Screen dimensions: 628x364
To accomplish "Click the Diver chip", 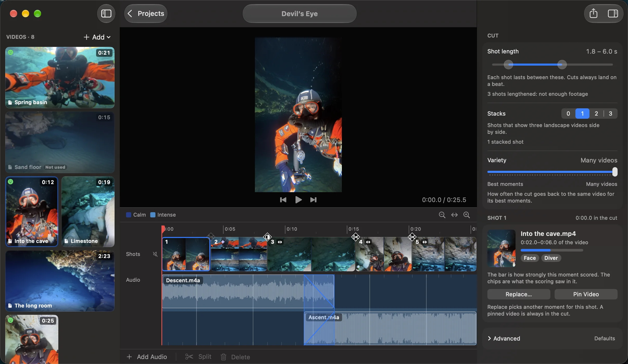I will click(551, 258).
